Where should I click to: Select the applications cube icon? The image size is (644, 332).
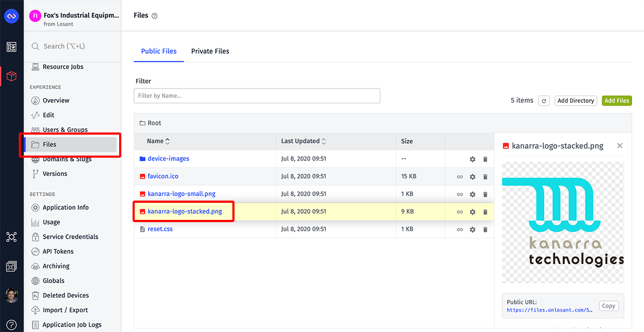(x=11, y=77)
